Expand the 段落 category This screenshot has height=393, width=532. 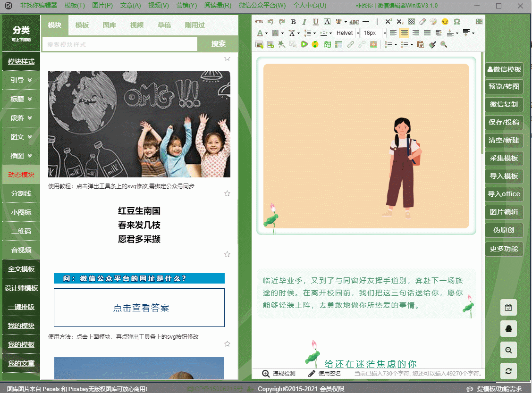click(x=21, y=118)
